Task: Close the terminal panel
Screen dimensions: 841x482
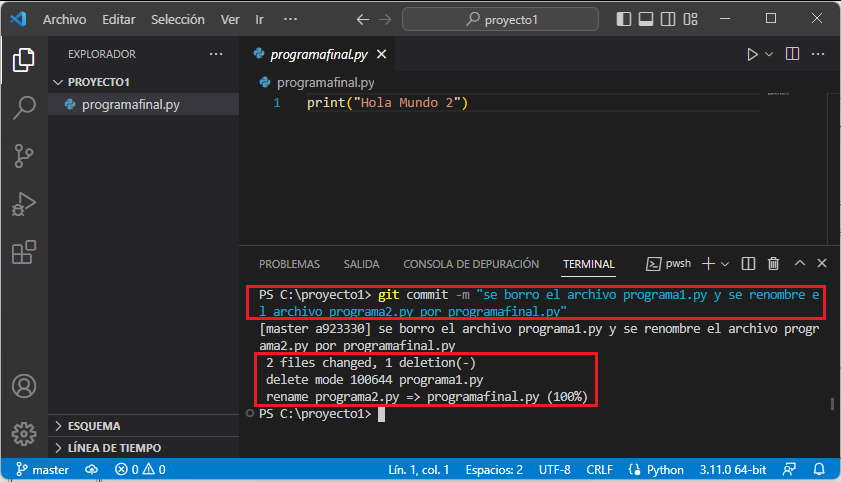Action: pos(822,263)
